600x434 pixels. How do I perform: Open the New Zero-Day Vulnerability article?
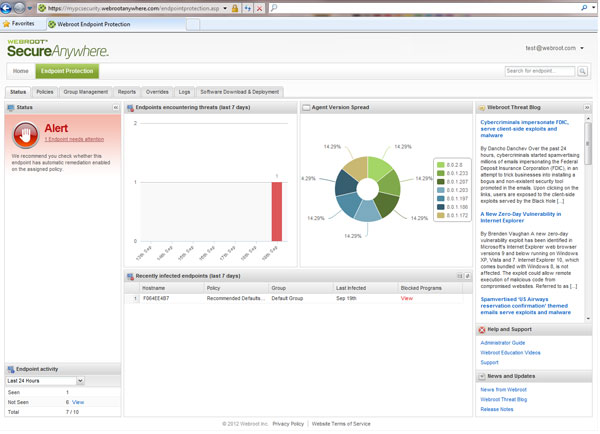pyautogui.click(x=520, y=217)
